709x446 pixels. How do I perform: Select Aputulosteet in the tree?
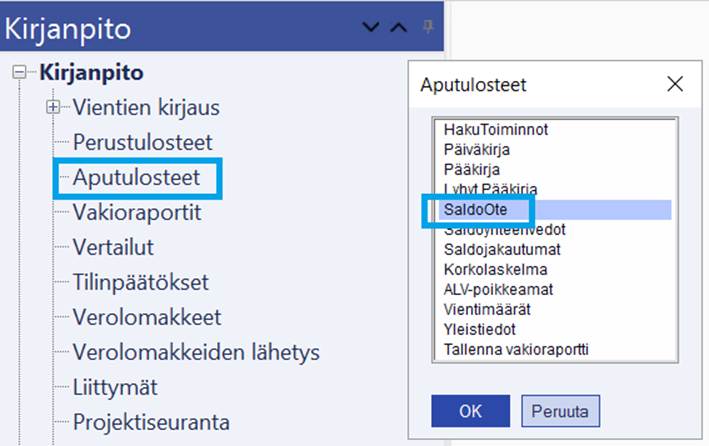pyautogui.click(x=136, y=178)
